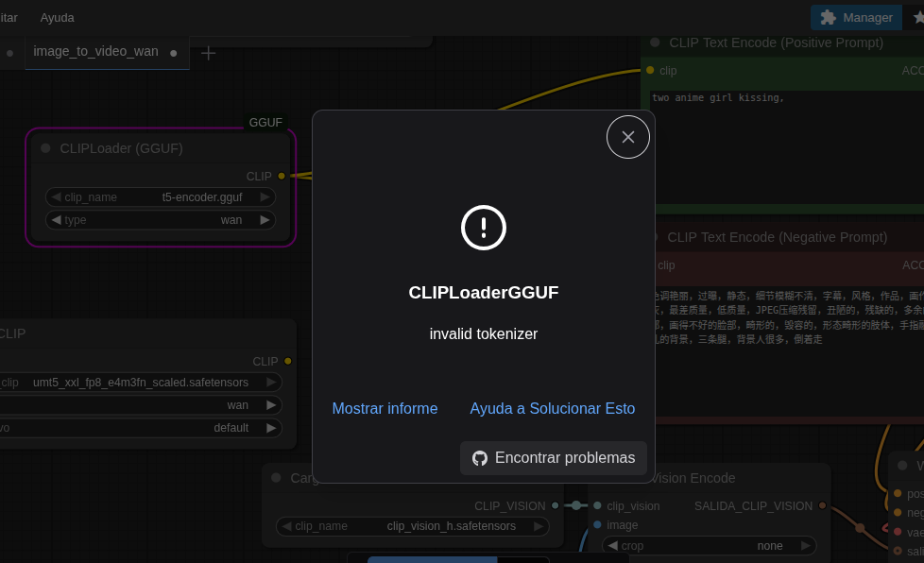This screenshot has height=563, width=924.
Task: Click the connector dot on the CLIP_VISION link
Action: tap(576, 505)
